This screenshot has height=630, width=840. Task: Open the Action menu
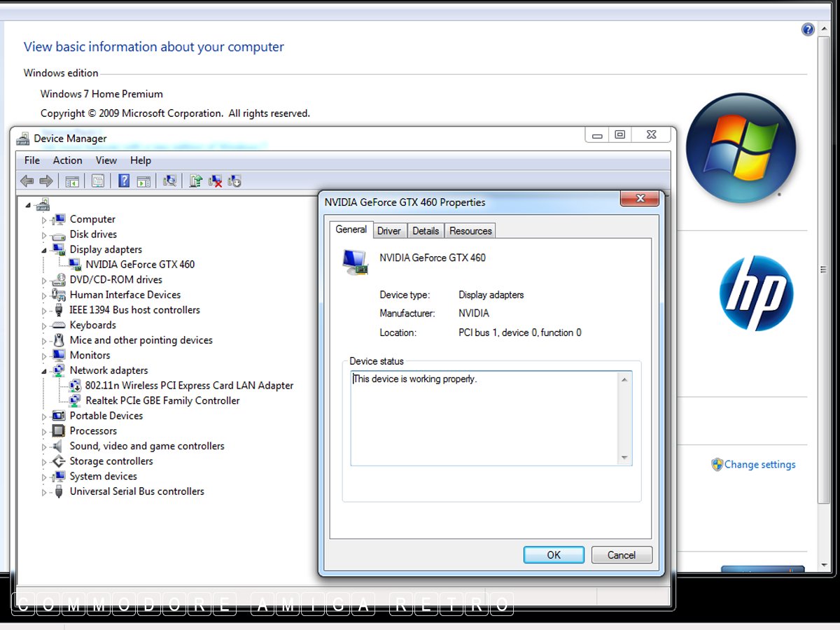pos(67,160)
